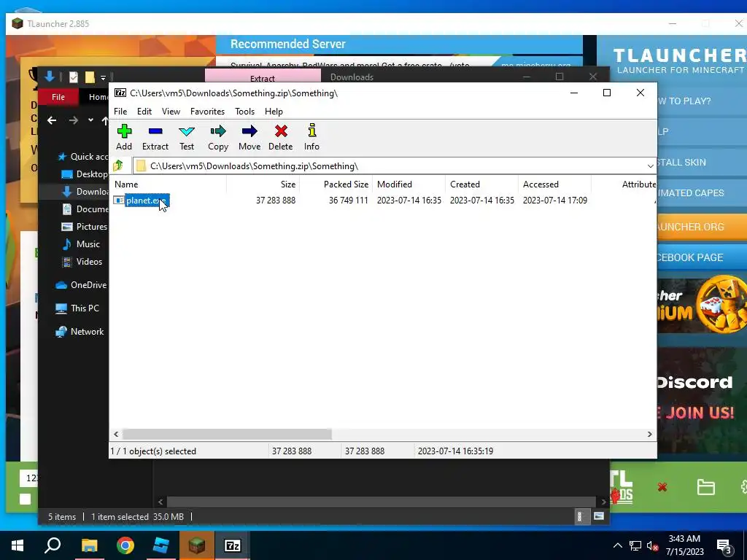The width and height of the screenshot is (747, 560).
Task: Click the Extract tab in Explorer ribbon
Action: (263, 78)
